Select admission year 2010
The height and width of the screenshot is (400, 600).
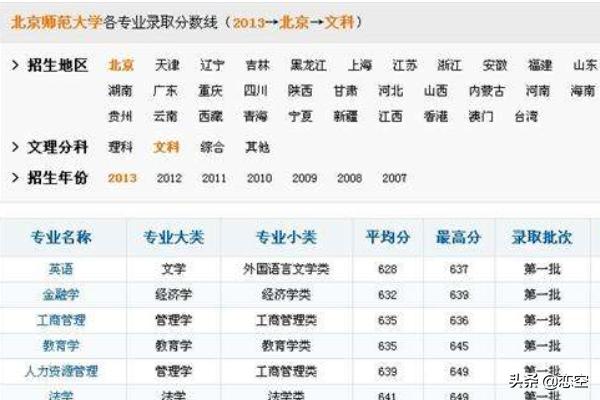click(259, 178)
